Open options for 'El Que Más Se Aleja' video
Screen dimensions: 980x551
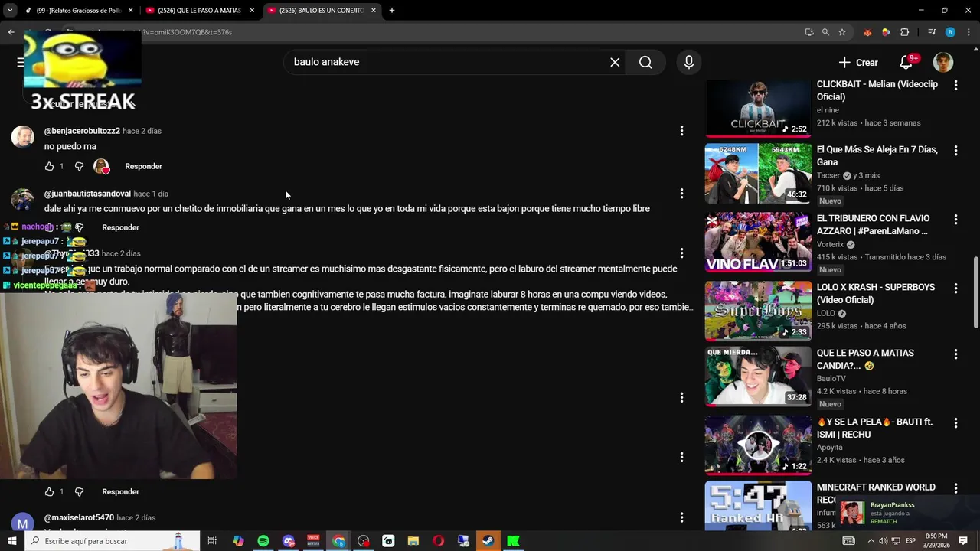tap(955, 151)
